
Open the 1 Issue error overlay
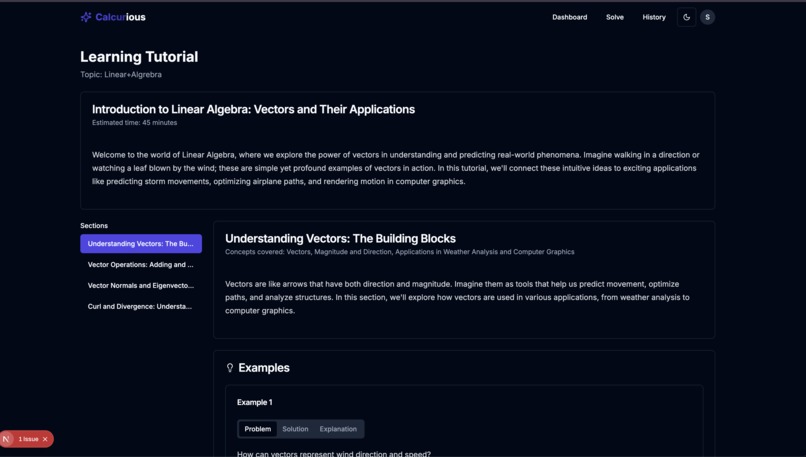point(28,439)
